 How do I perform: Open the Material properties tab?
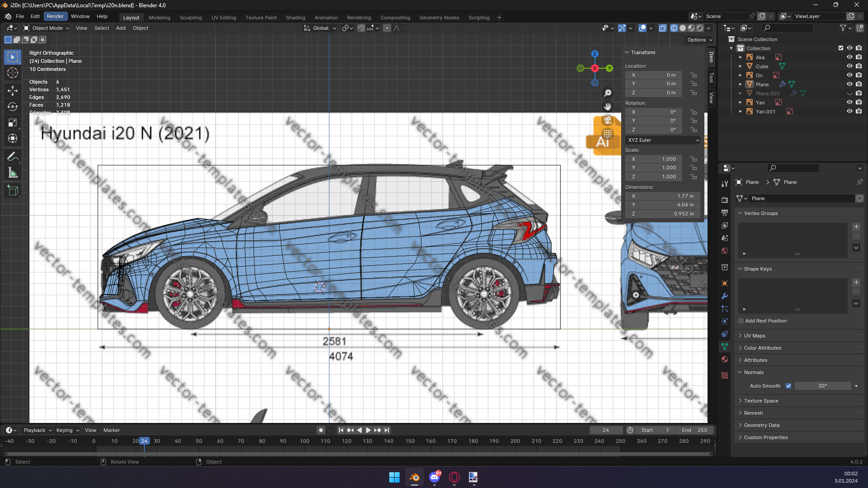click(725, 359)
